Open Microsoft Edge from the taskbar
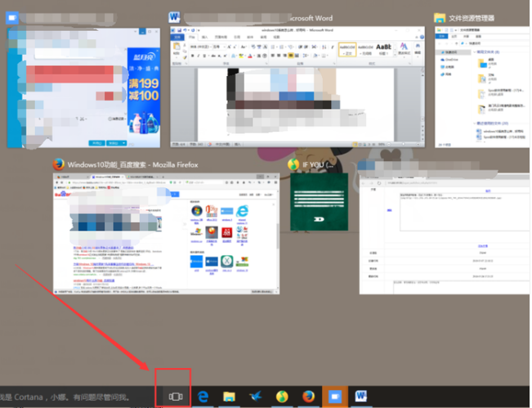The height and width of the screenshot is (408, 532). pyautogui.click(x=203, y=396)
